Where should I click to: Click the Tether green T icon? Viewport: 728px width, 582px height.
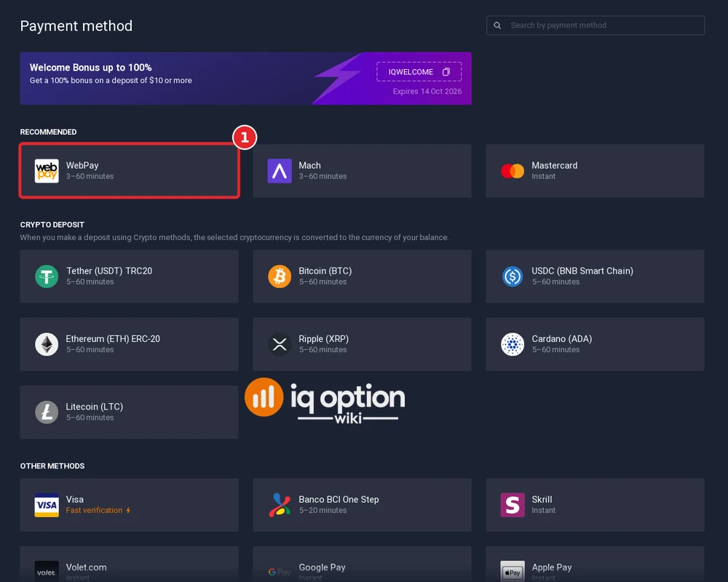pos(47,276)
